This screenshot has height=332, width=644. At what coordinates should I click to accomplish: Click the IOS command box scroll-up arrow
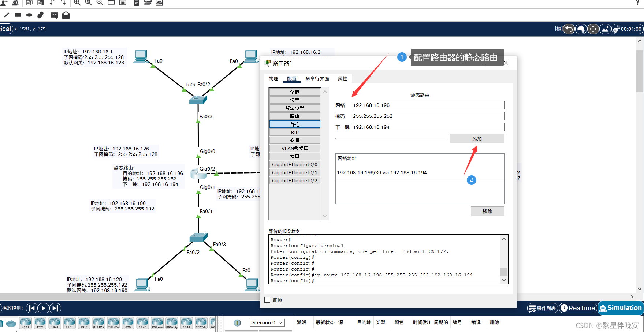click(x=504, y=239)
